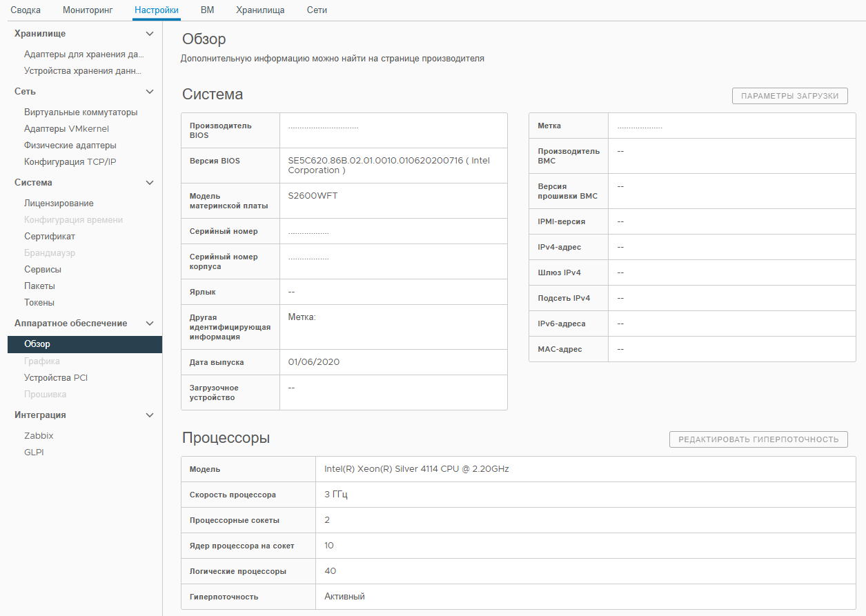The width and height of the screenshot is (866, 616).
Task: Click logical processors value 40
Action: 331,571
